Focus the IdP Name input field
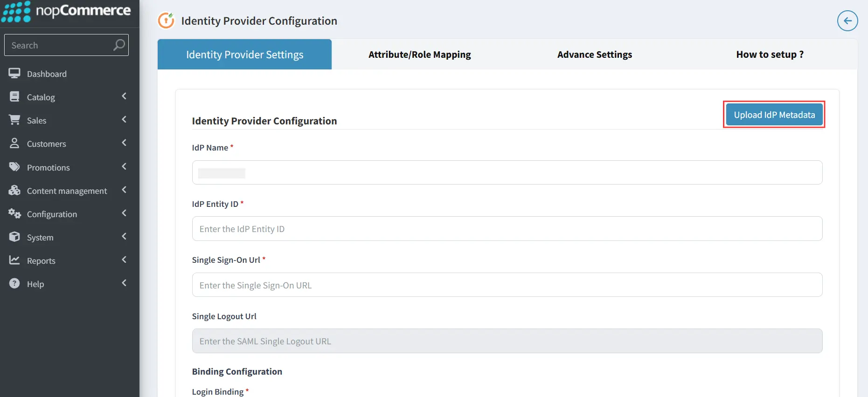Screen dimensions: 868x397 (507, 172)
